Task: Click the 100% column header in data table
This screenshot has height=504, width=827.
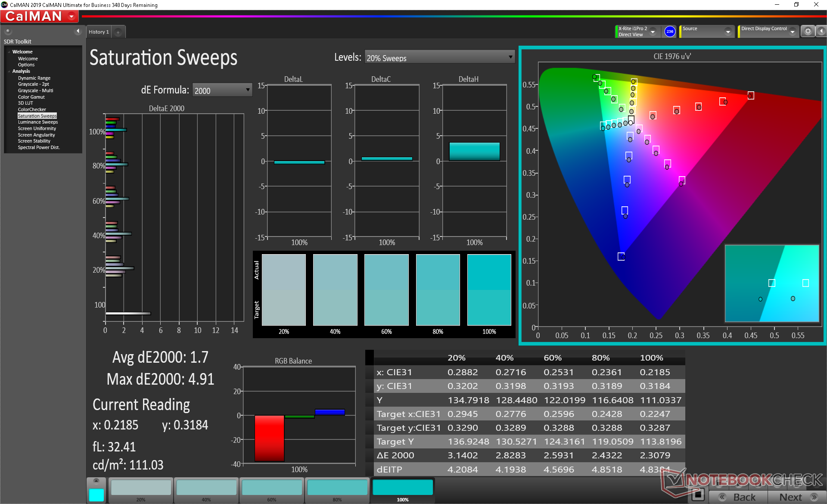Action: [651, 358]
